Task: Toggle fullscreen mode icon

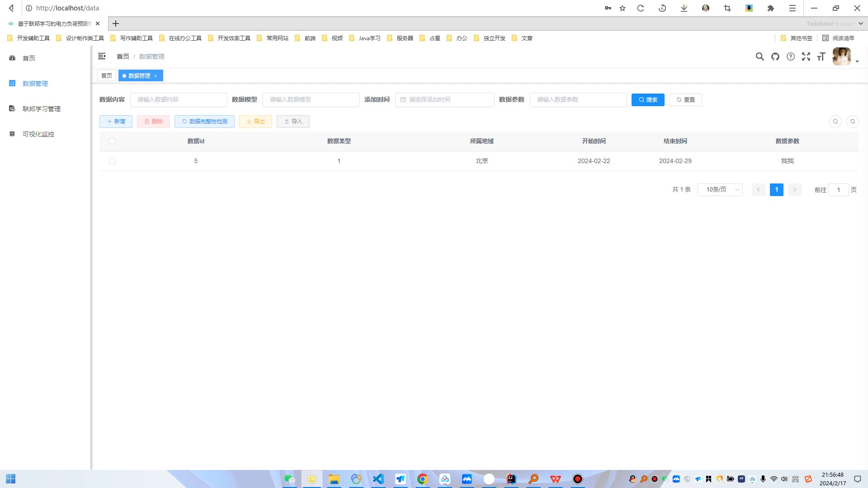Action: 806,56
